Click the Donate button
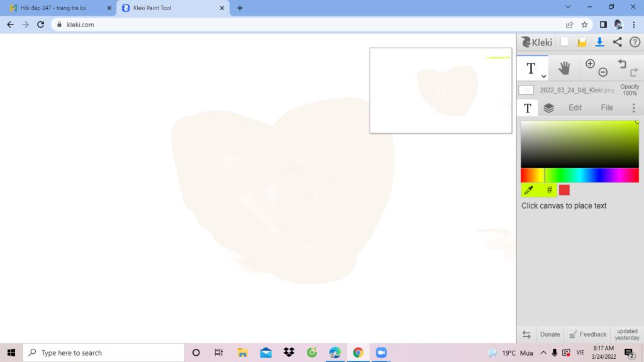 pos(550,334)
